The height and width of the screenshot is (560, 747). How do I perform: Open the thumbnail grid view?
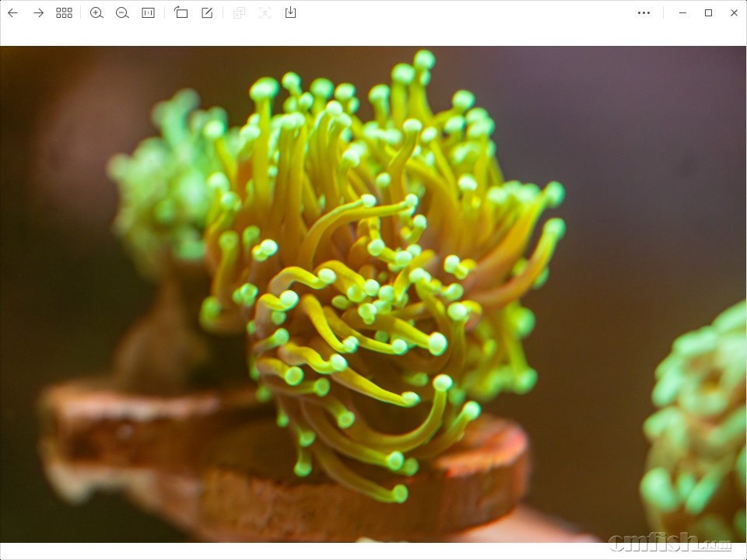pos(64,12)
